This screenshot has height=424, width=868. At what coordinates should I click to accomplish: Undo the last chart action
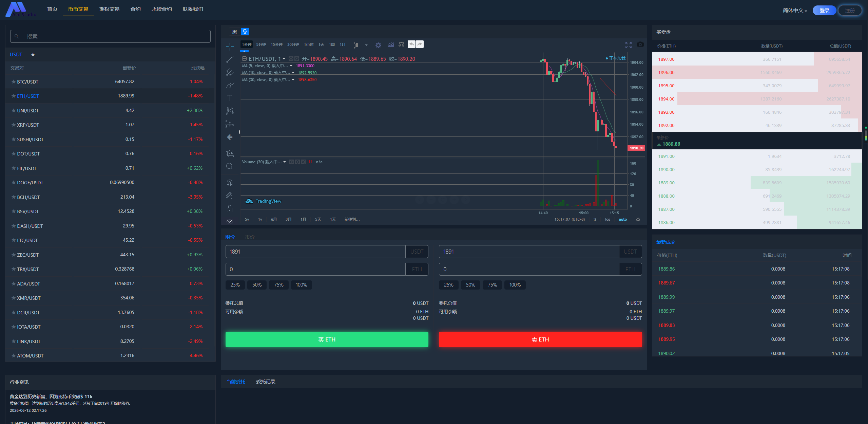411,44
